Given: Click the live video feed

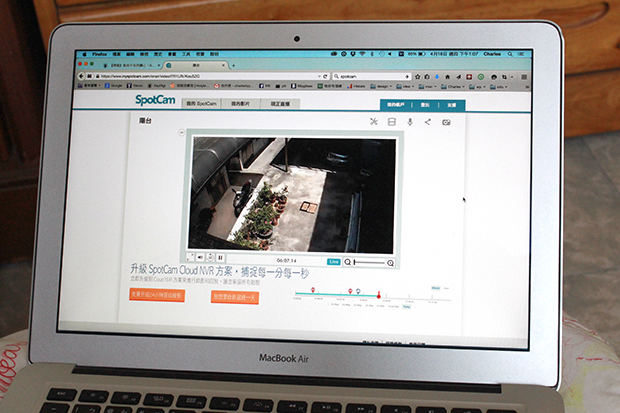Looking at the screenshot, I should 292,194.
